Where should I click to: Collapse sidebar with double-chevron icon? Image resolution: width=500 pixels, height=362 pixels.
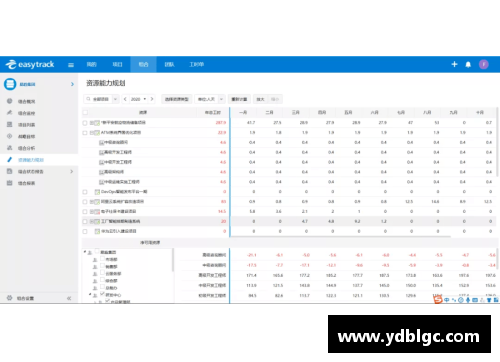click(69, 298)
